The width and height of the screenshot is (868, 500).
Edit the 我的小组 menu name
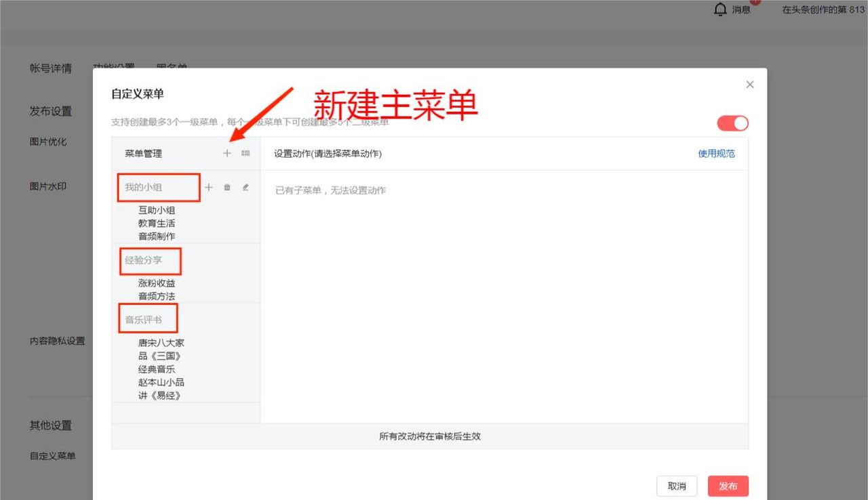[x=245, y=188]
